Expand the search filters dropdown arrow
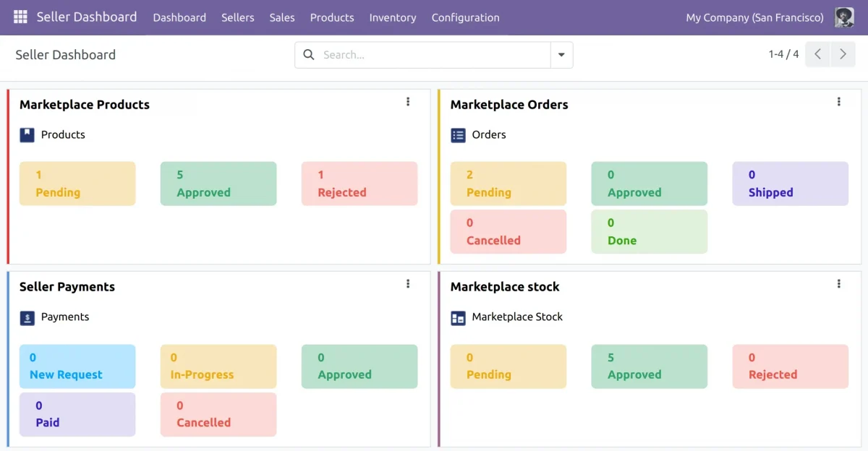 click(x=562, y=54)
